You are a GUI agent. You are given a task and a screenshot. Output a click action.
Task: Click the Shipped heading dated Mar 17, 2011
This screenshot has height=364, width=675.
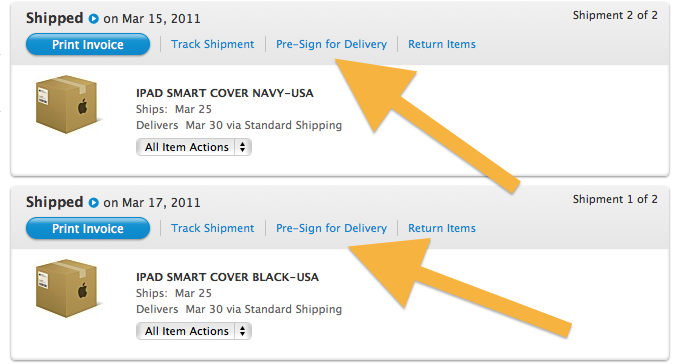click(x=113, y=202)
